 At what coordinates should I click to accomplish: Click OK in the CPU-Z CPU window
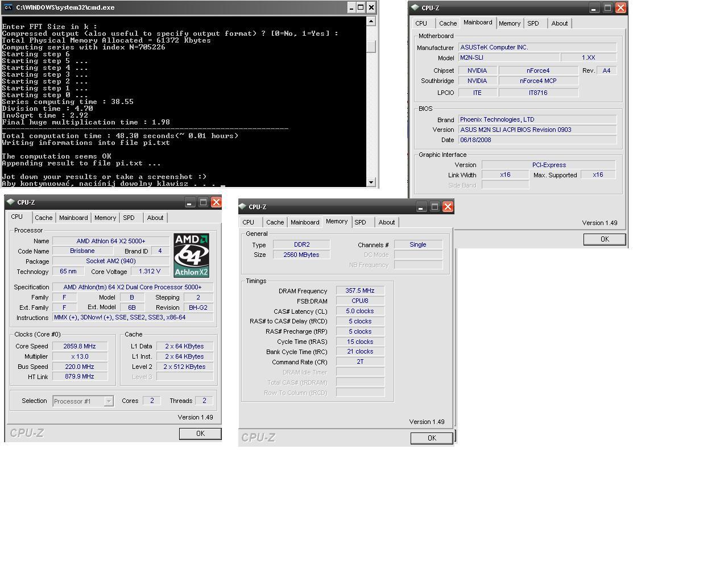(x=200, y=434)
